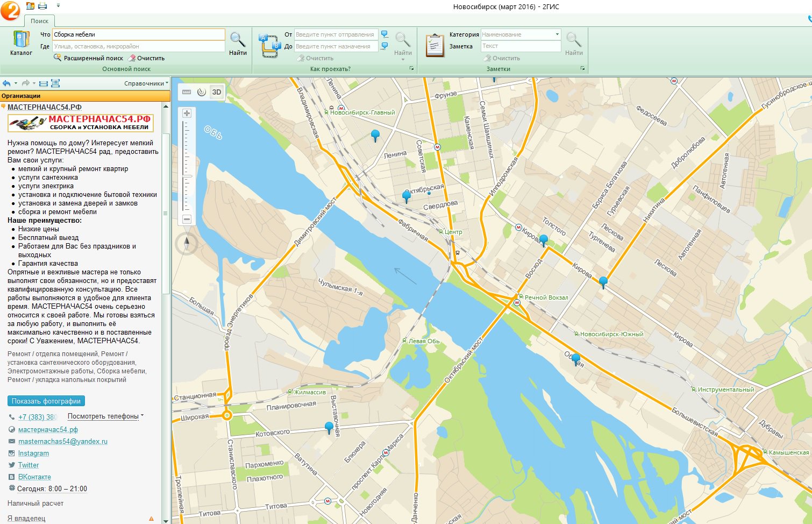Select the Поиск ribbon tab
Viewport: 812px width, 524px height.
[x=39, y=21]
